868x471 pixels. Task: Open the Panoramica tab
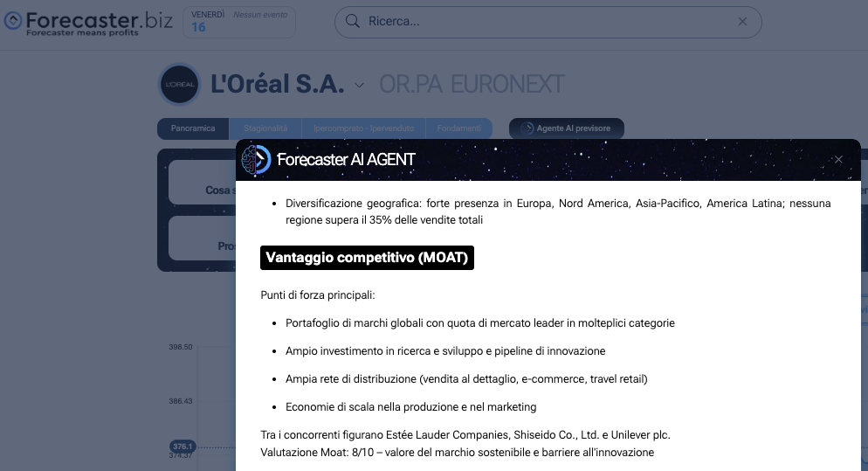193,128
